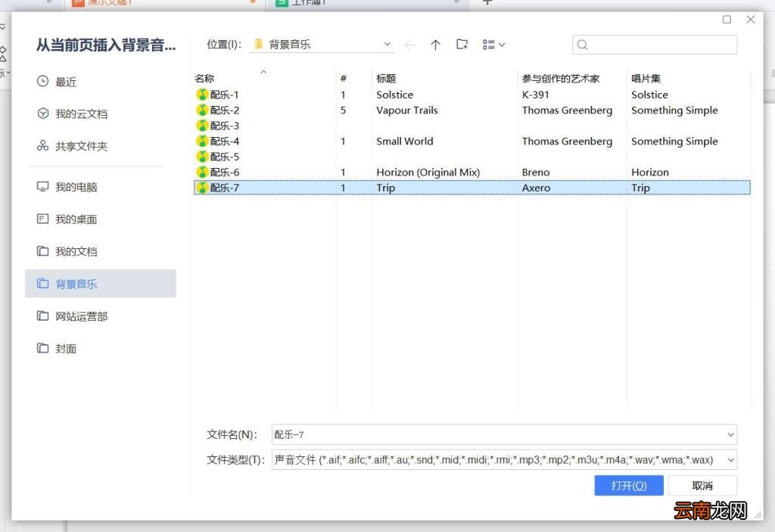Expand the 文件类型 dropdown arrow
Image resolution: width=775 pixels, height=532 pixels.
730,460
